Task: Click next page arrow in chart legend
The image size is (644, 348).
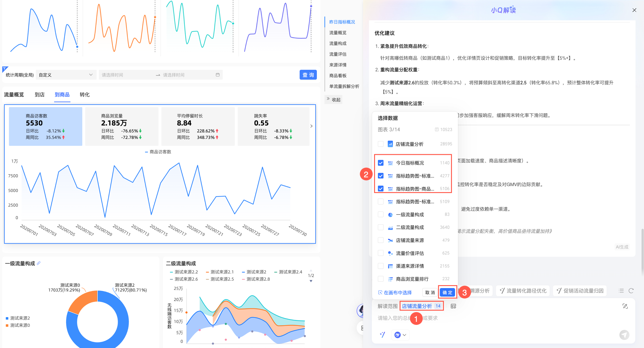Action: (311, 281)
